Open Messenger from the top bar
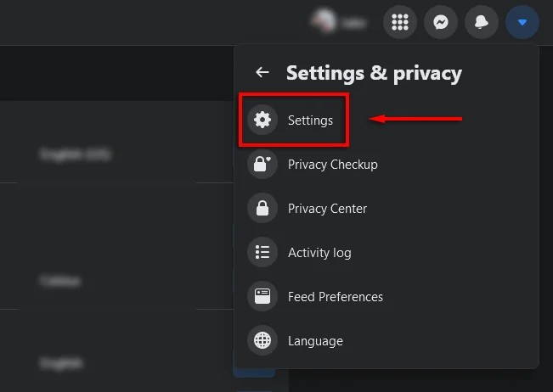This screenshot has height=392, width=553. point(441,23)
